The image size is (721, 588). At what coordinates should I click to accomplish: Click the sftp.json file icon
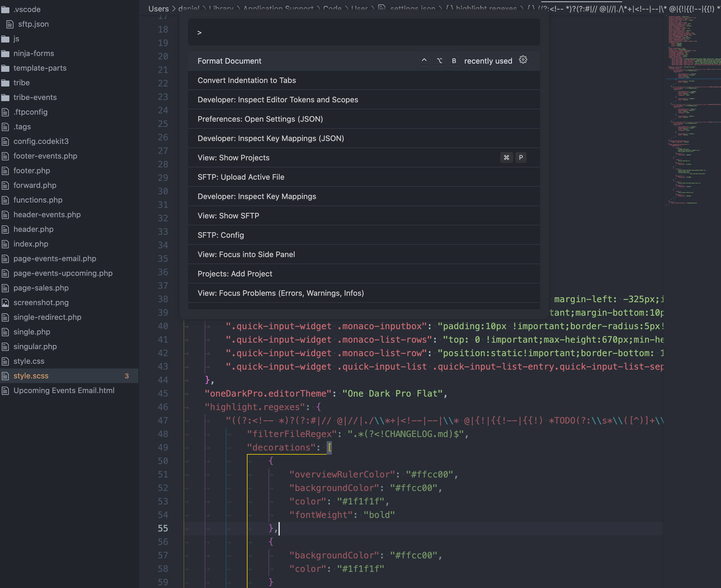[x=10, y=24]
